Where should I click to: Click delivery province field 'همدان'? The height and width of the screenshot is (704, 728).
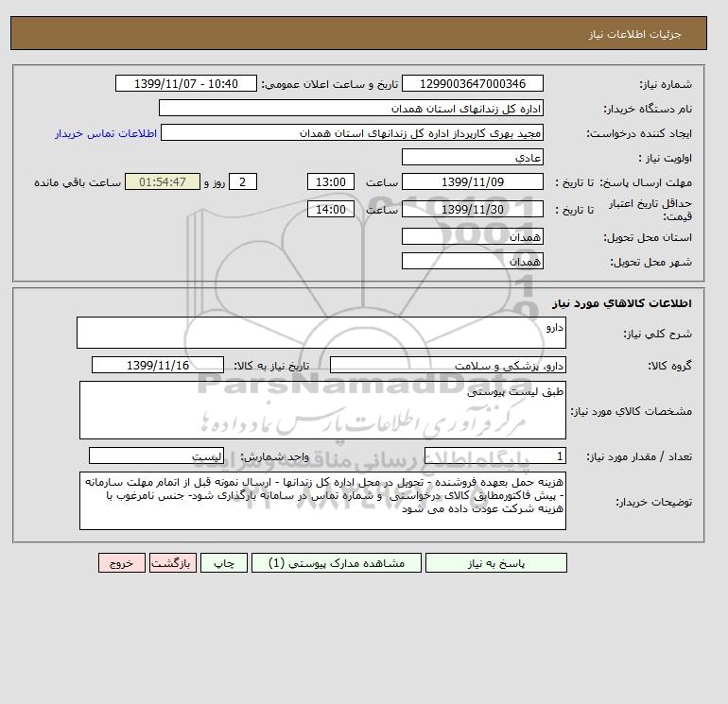click(x=472, y=236)
